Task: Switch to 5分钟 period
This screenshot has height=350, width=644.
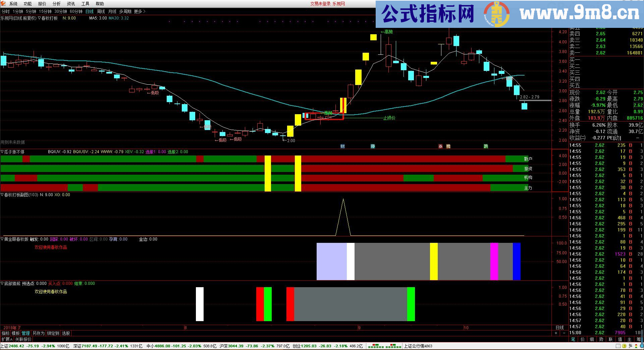Action: [x=31, y=11]
